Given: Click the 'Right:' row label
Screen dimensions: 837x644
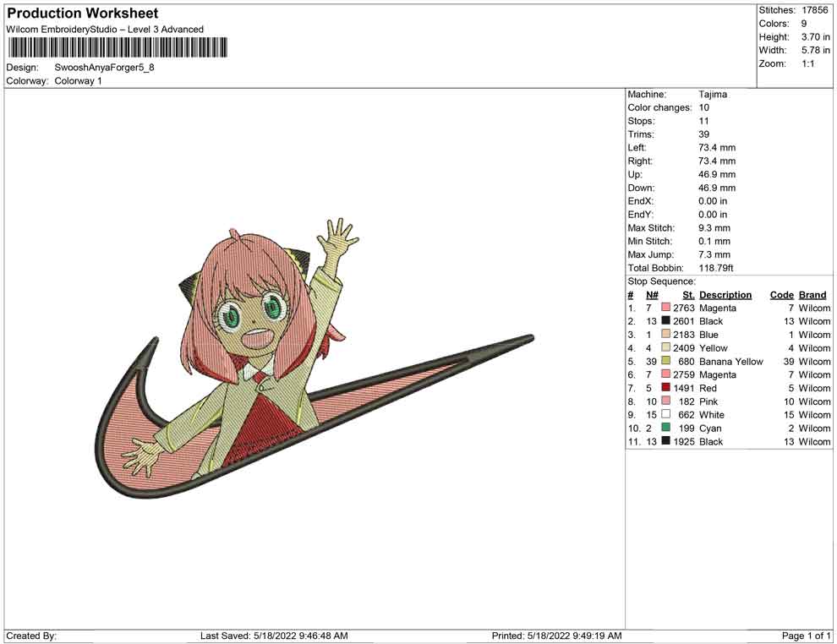Looking at the screenshot, I should coord(640,161).
